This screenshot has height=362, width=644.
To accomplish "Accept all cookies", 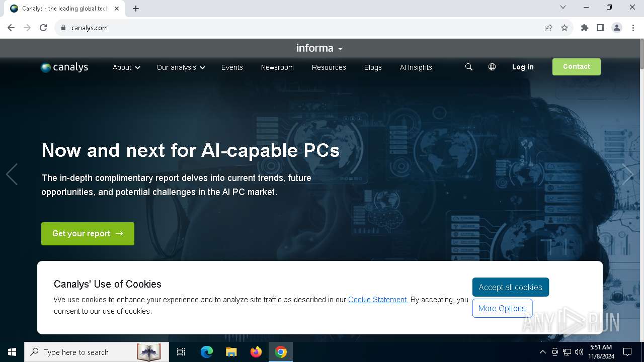I will (510, 287).
